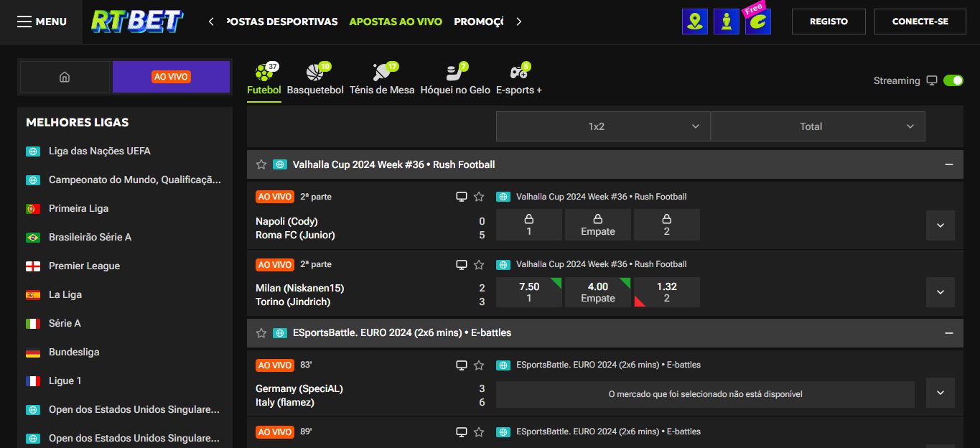Open the E-sports + category
Viewport: 980px width, 448px height.
(518, 70)
